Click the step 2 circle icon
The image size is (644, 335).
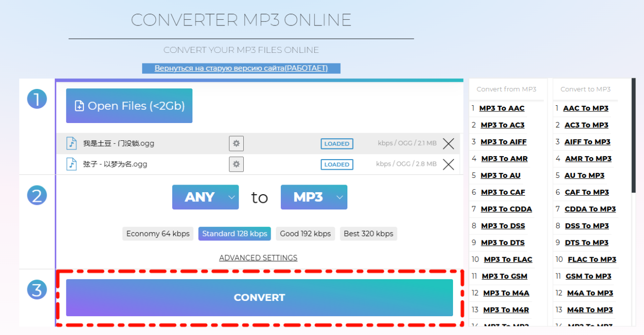pos(37,195)
